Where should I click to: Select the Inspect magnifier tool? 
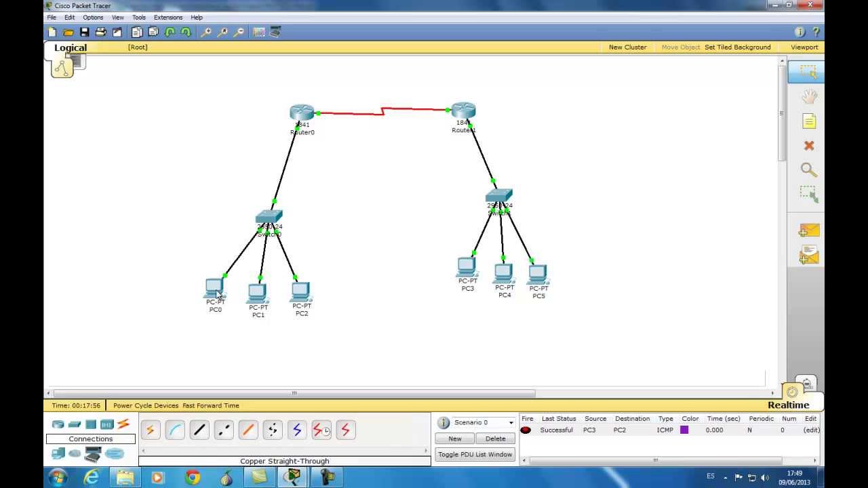[x=808, y=170]
